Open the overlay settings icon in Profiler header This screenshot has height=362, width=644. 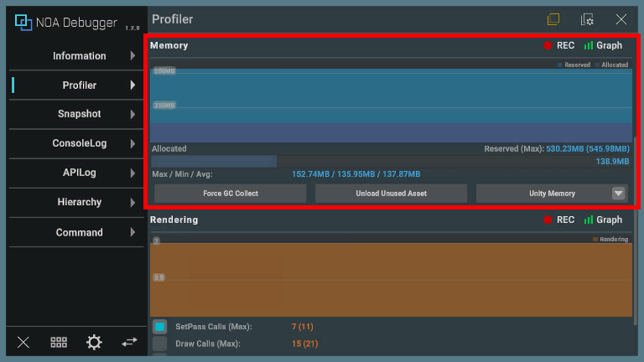587,19
